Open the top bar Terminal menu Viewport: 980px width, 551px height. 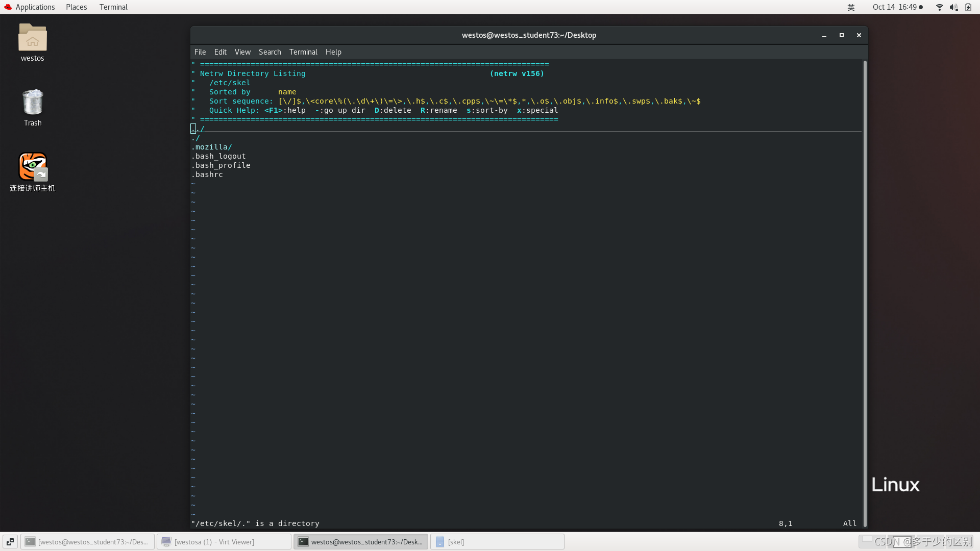click(113, 7)
